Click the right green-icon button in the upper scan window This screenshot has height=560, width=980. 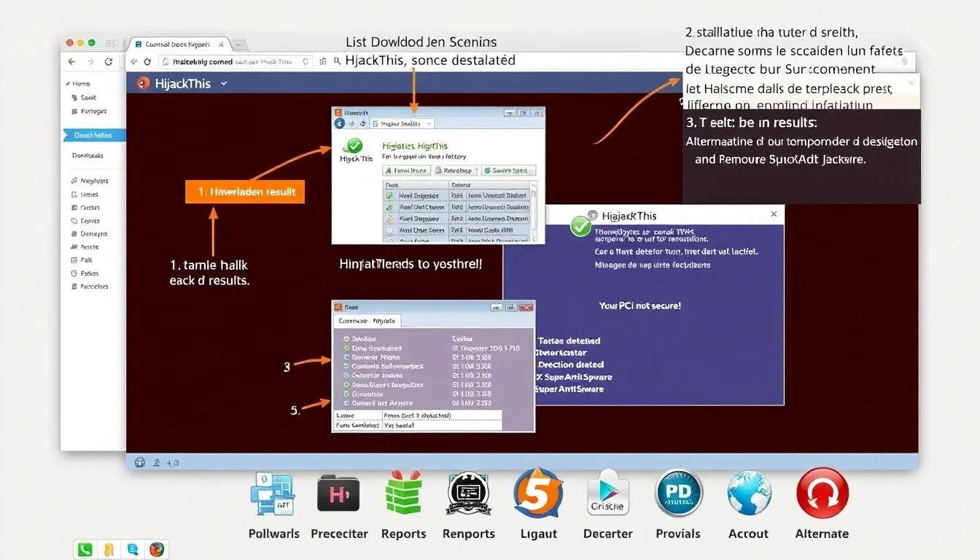point(509,171)
